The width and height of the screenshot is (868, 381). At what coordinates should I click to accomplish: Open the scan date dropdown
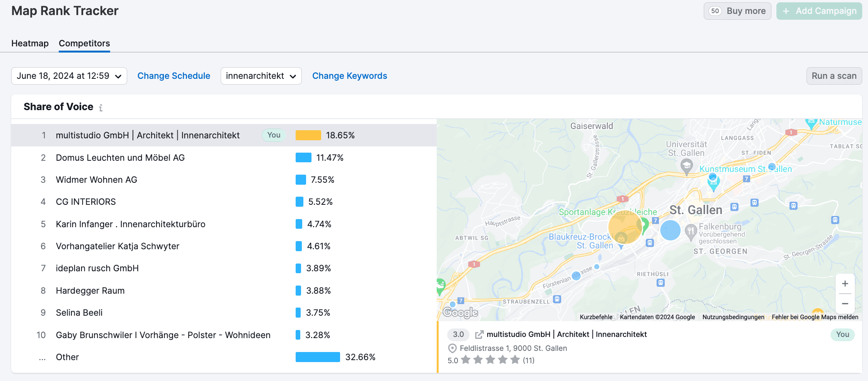69,76
